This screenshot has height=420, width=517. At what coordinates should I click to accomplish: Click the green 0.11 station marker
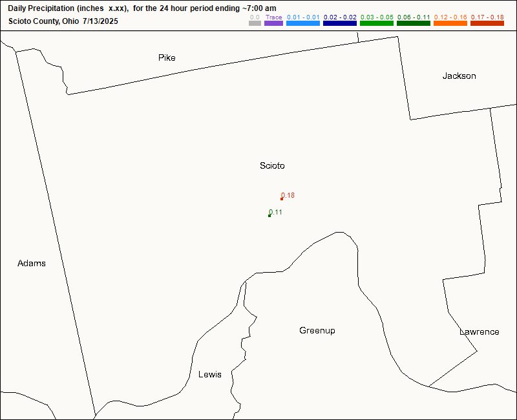click(269, 216)
